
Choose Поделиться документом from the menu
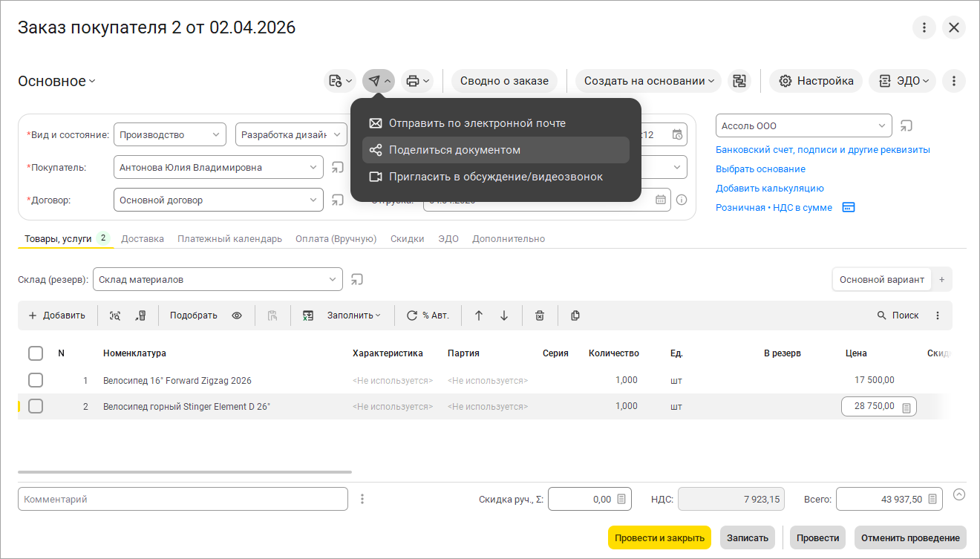coord(496,150)
